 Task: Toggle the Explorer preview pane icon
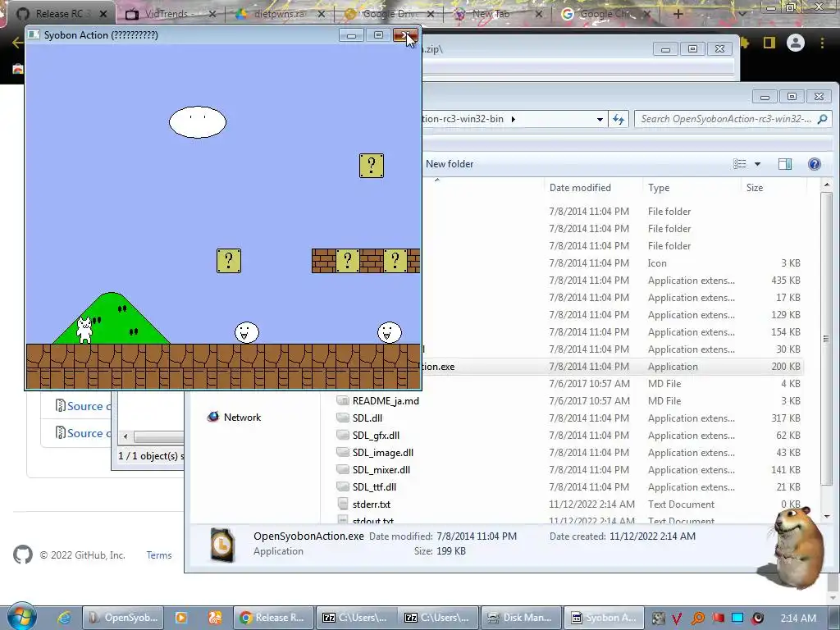tap(785, 164)
